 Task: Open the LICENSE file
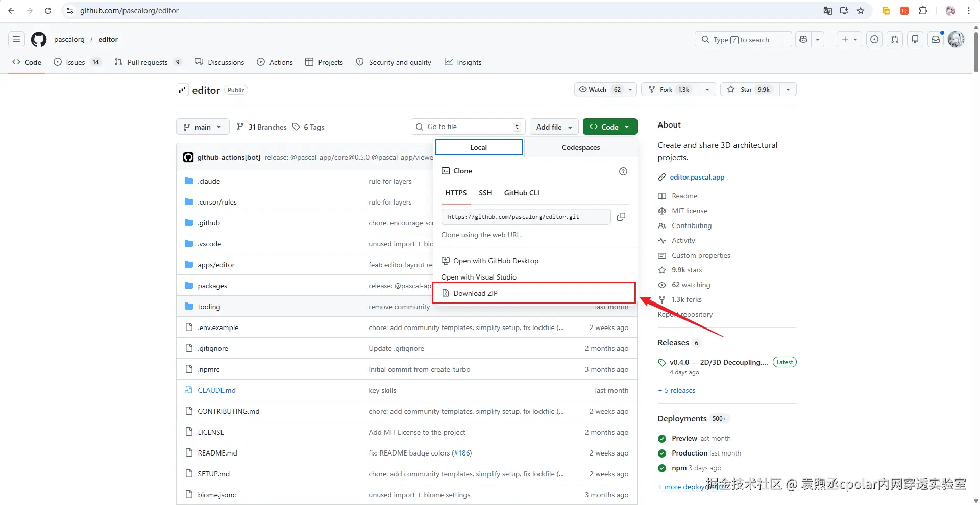(211, 432)
